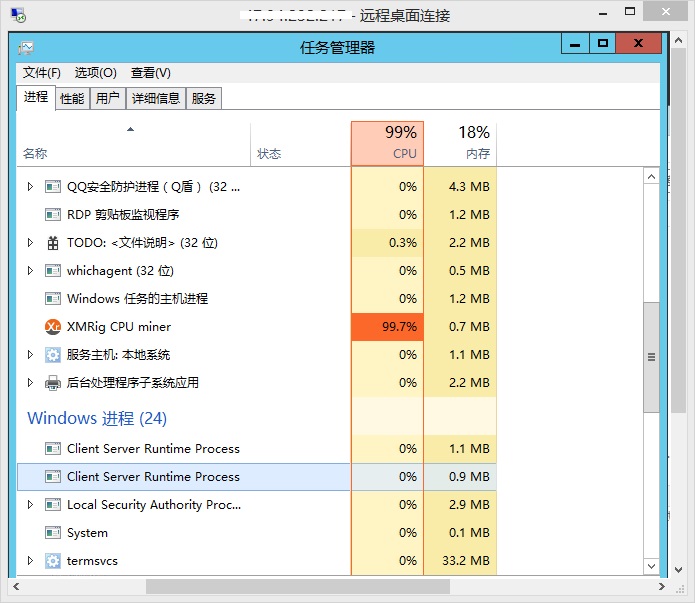This screenshot has height=603, width=695.
Task: Sort by the 99% CPU column header
Action: coord(387,144)
